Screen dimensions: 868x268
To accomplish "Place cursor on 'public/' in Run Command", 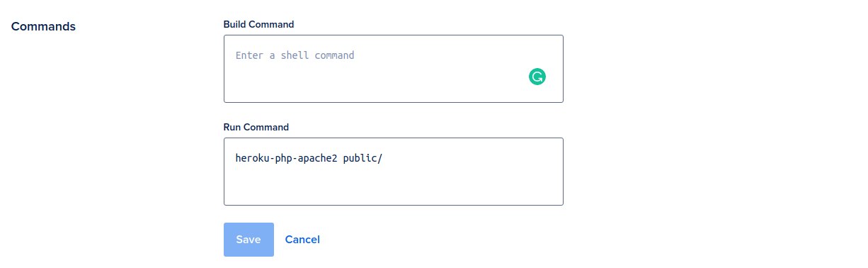I will coord(362,158).
